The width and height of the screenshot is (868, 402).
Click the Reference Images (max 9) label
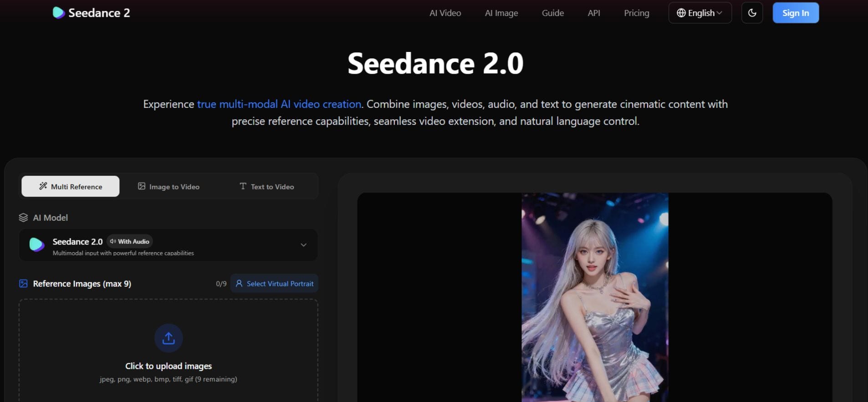pos(82,284)
